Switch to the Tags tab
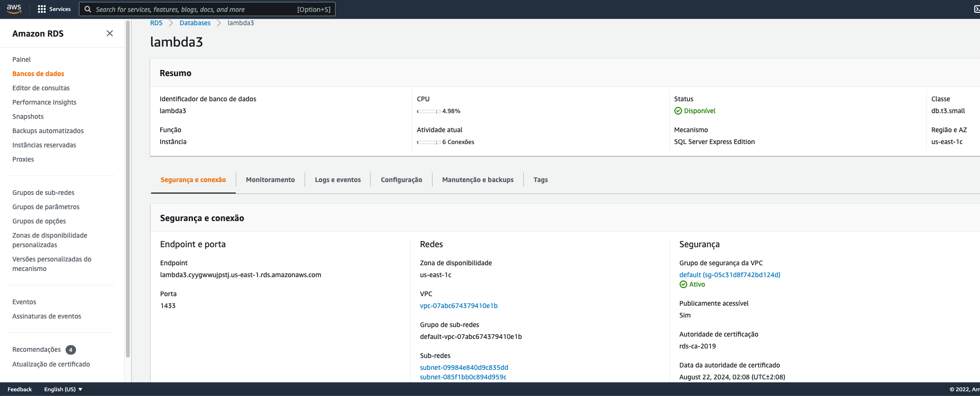The height and width of the screenshot is (396, 980). point(540,180)
